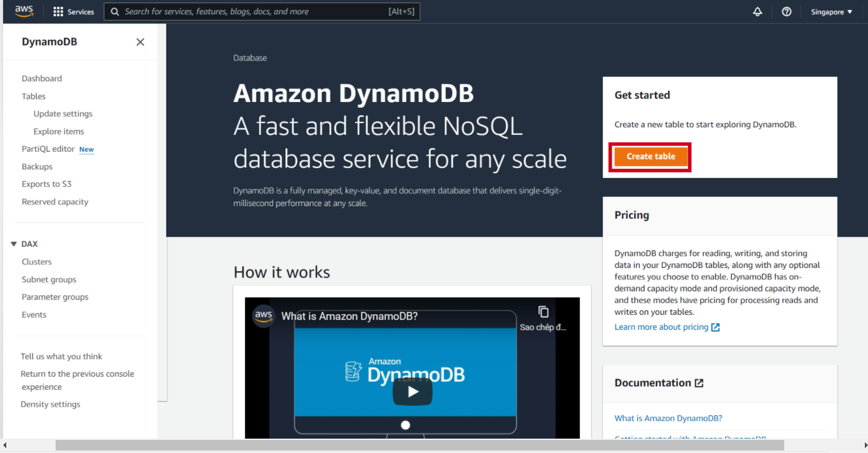Click the Create table button
868x453 pixels.
pos(650,156)
